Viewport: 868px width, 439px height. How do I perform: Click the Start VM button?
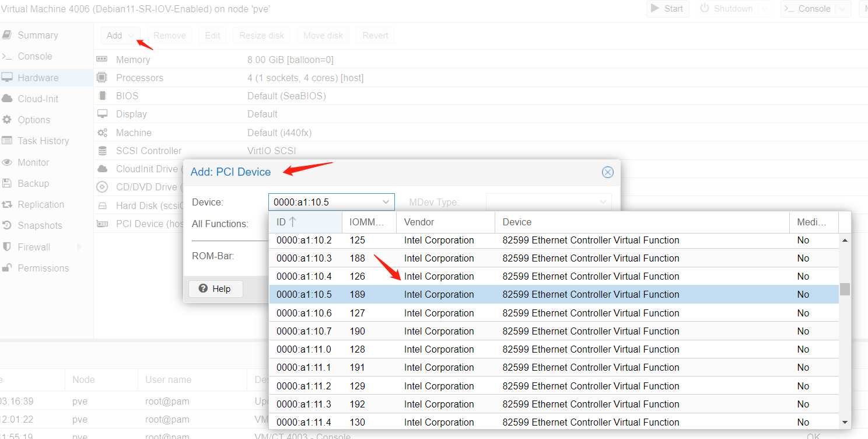[667, 9]
